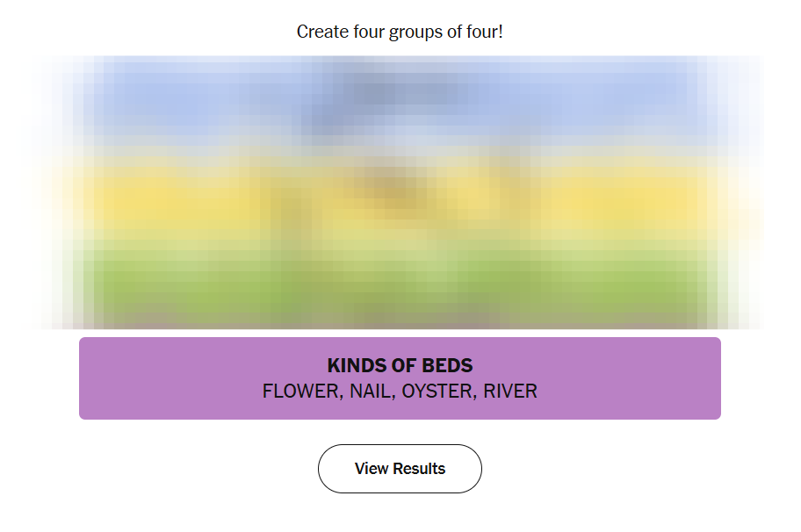Screen dimensions: 801x532
Task: Click the word KINDS in the category title
Action: coord(356,366)
